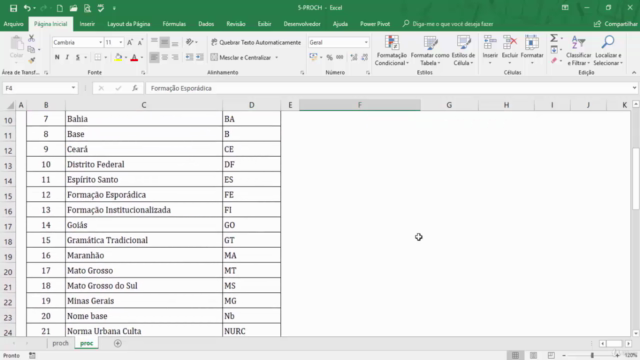
Task: Open Formatar cells menu
Action: [532, 51]
